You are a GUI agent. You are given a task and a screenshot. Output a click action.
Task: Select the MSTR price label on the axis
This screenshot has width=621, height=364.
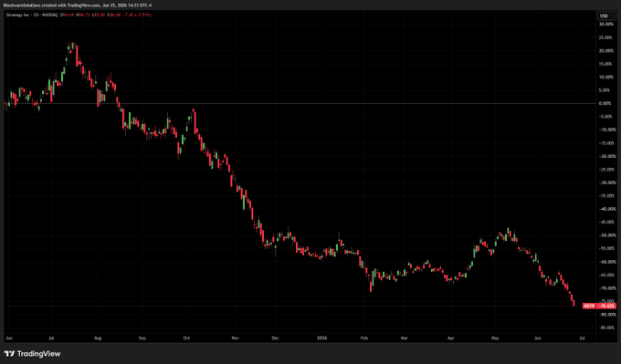coord(589,306)
